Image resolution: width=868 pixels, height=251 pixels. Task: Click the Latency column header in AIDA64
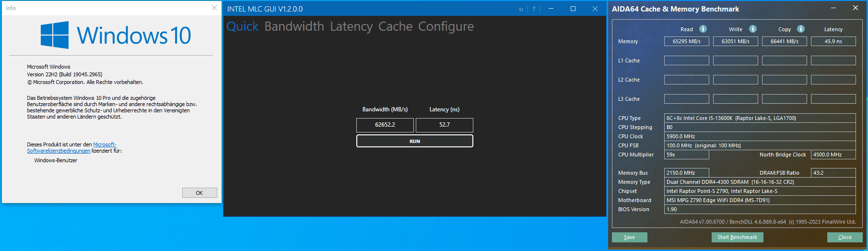click(x=833, y=29)
